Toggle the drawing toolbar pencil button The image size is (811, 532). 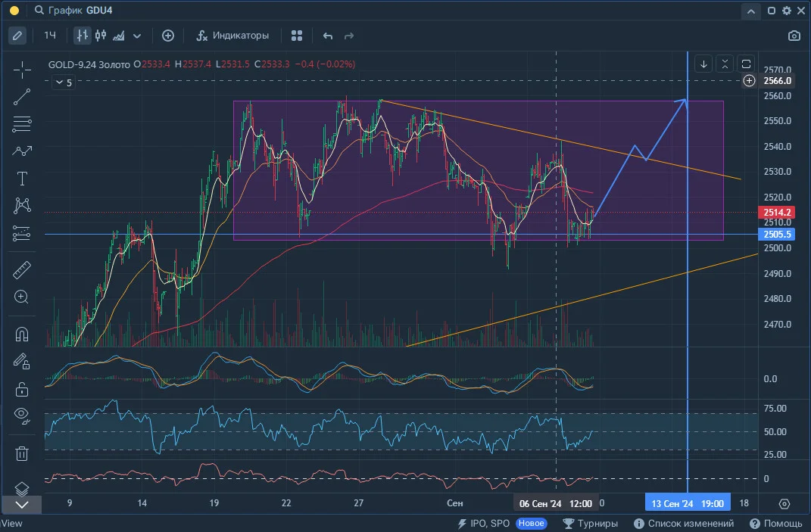click(17, 36)
